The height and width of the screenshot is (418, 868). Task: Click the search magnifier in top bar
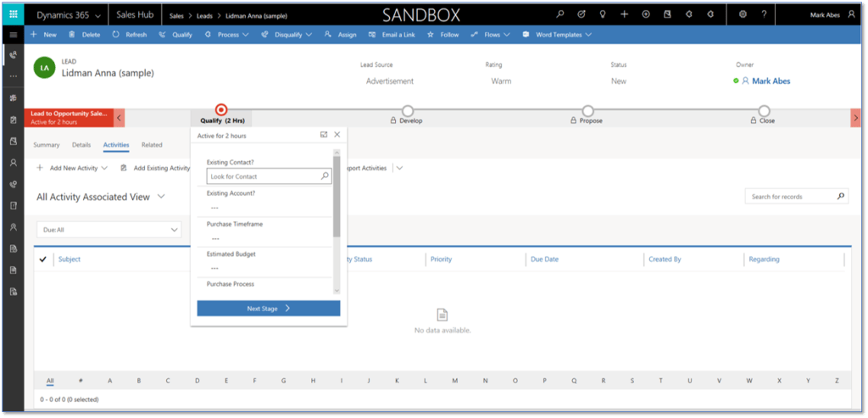point(561,14)
